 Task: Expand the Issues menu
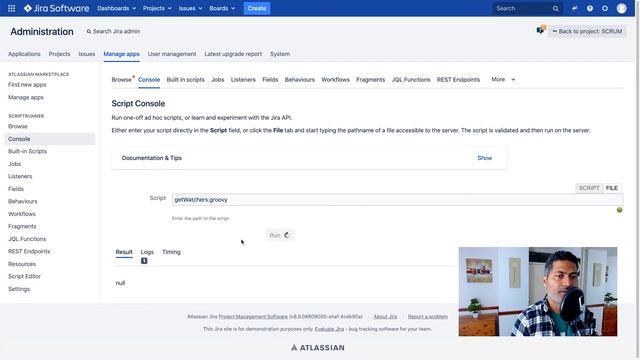click(190, 8)
